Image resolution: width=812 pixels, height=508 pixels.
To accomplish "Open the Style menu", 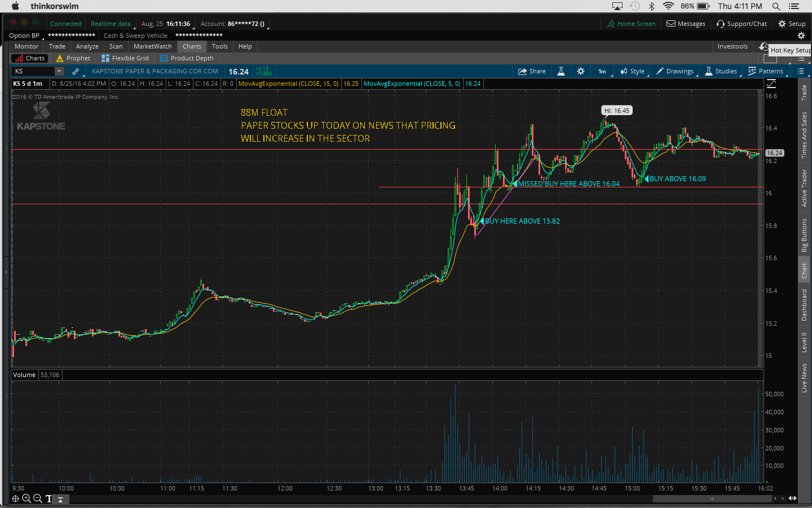I will [632, 71].
